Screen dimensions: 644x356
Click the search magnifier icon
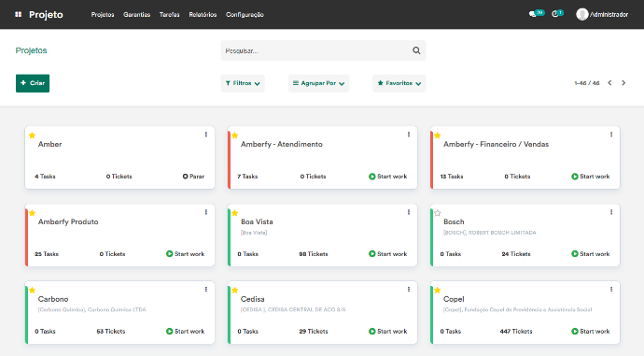coord(416,50)
